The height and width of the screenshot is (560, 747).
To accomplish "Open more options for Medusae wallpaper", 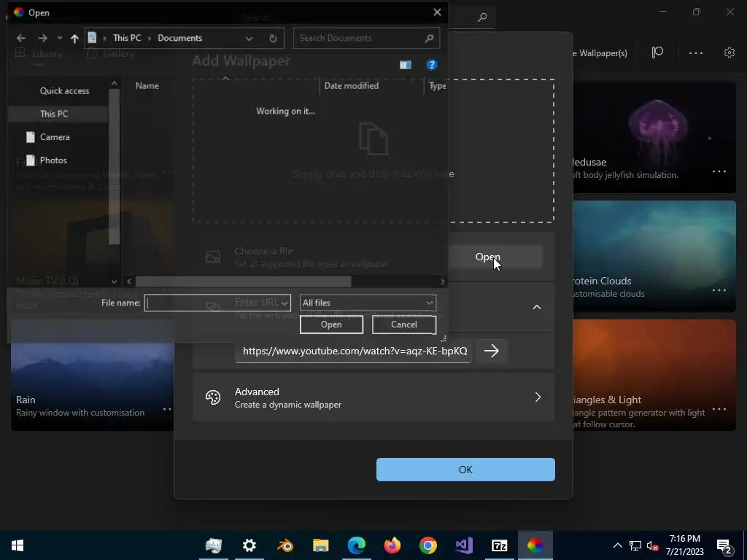I will pos(719,171).
